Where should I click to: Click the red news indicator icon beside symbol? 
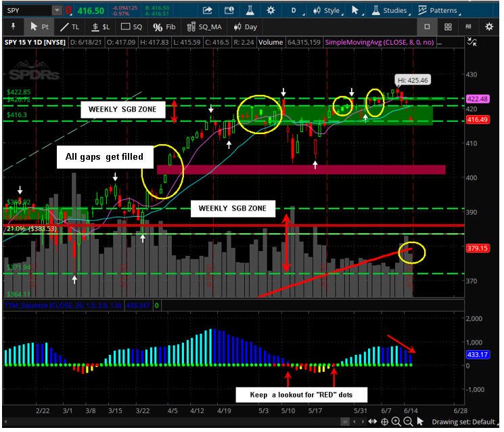click(68, 11)
